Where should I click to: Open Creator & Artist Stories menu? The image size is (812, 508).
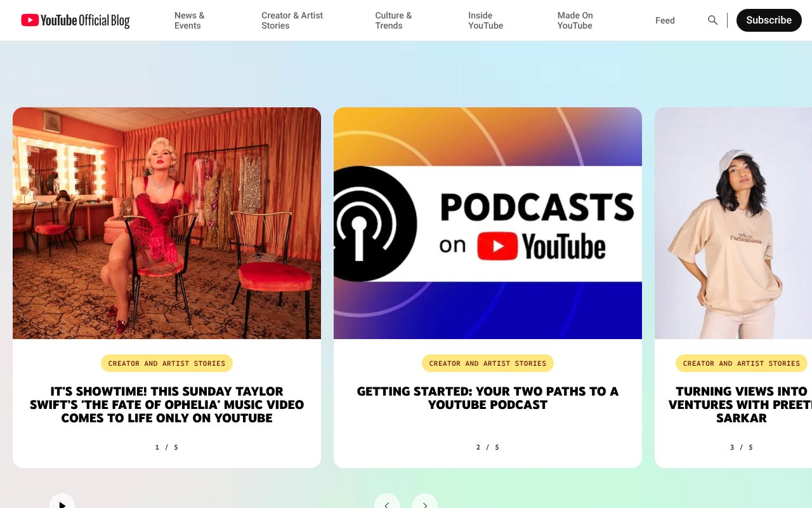292,20
